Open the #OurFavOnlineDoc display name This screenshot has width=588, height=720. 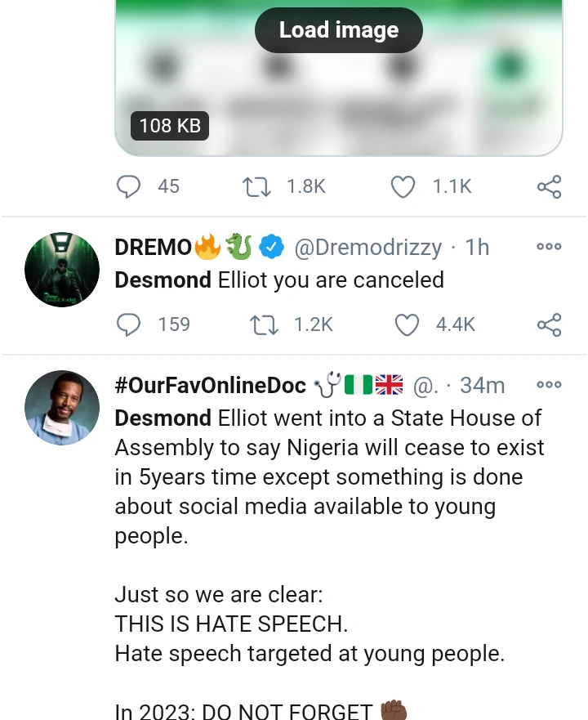coord(210,385)
